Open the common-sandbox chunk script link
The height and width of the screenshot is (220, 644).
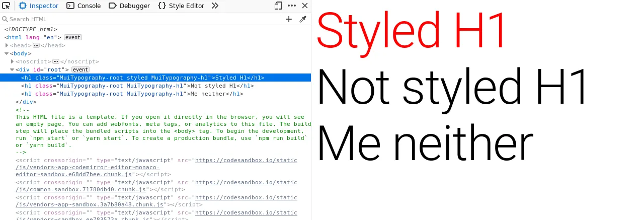(156, 186)
